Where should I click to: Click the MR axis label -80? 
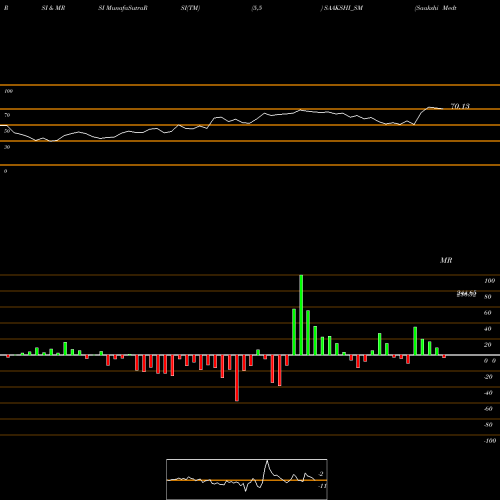(x=488, y=425)
